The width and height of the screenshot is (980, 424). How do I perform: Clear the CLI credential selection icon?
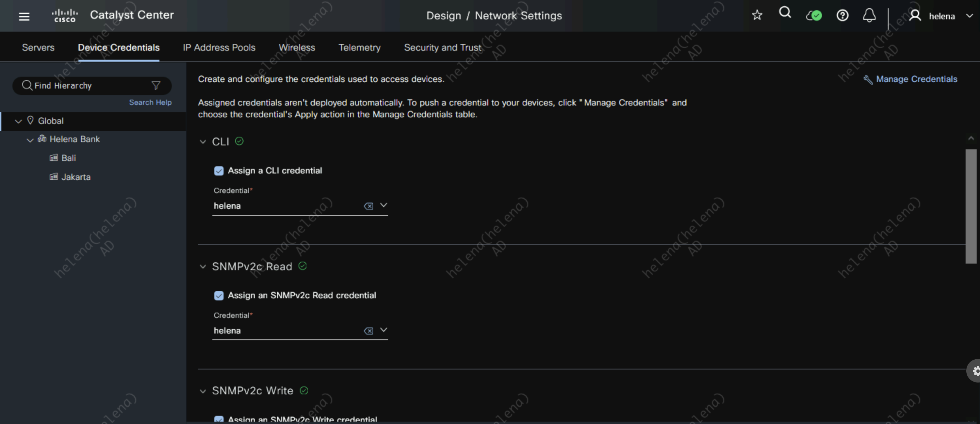pyautogui.click(x=368, y=206)
